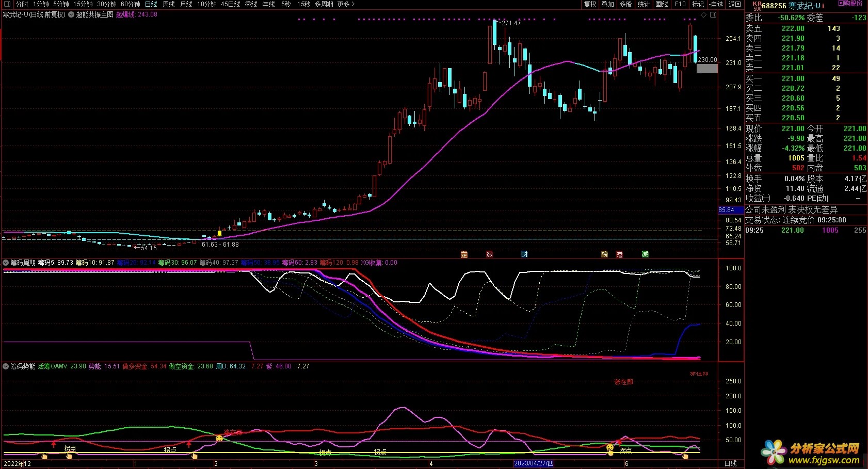Click the smiley signal icon near February
Image resolution: width=868 pixels, height=469 pixels.
(x=219, y=438)
